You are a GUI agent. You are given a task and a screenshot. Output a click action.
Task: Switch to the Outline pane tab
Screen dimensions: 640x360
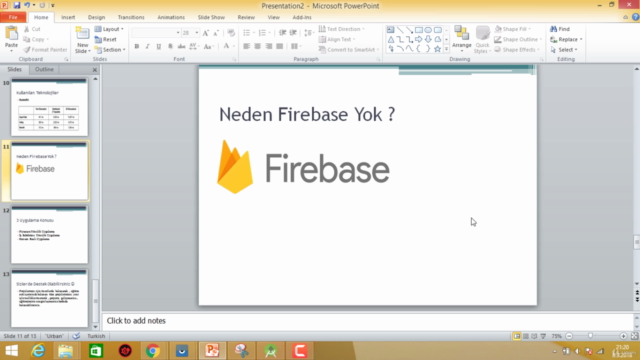pyautogui.click(x=44, y=69)
